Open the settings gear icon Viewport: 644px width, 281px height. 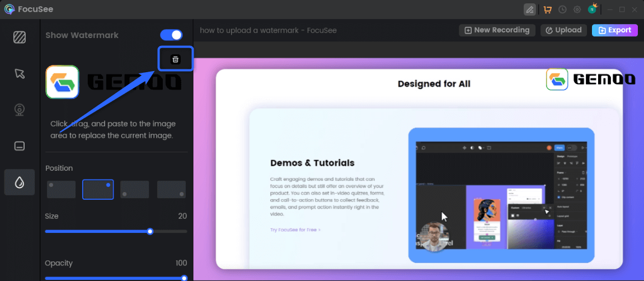tap(577, 10)
